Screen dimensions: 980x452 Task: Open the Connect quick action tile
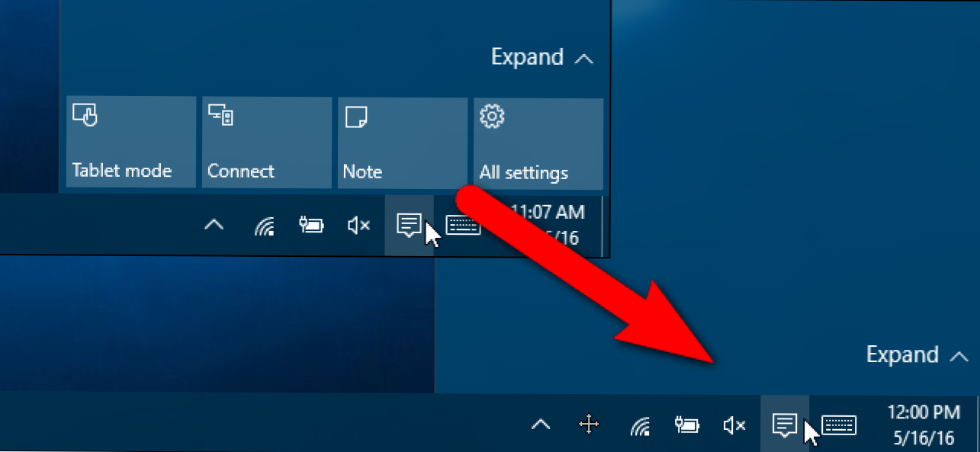[x=267, y=143]
